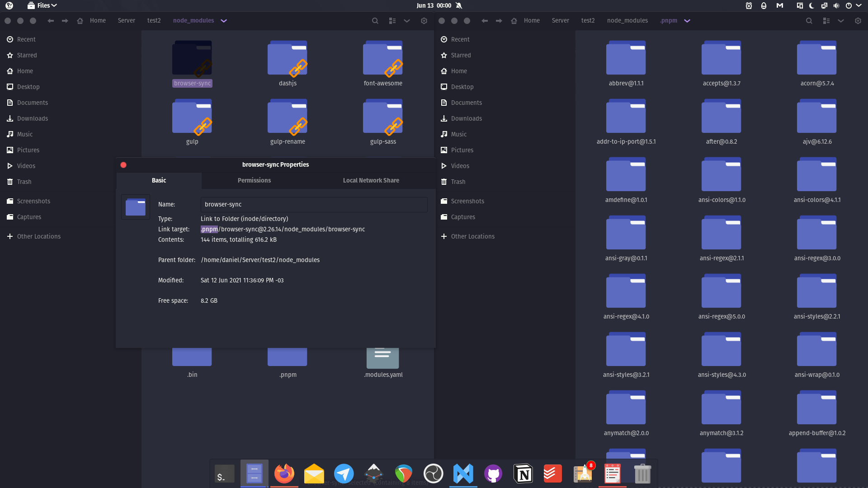Click the folder icon button in Properties
The image size is (868, 488).
click(136, 207)
